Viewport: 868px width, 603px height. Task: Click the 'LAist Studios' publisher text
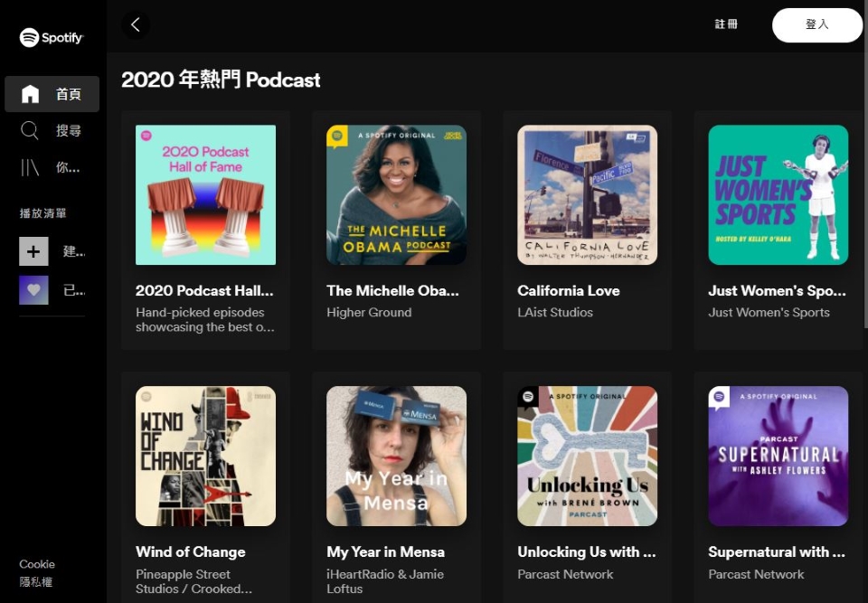[555, 312]
